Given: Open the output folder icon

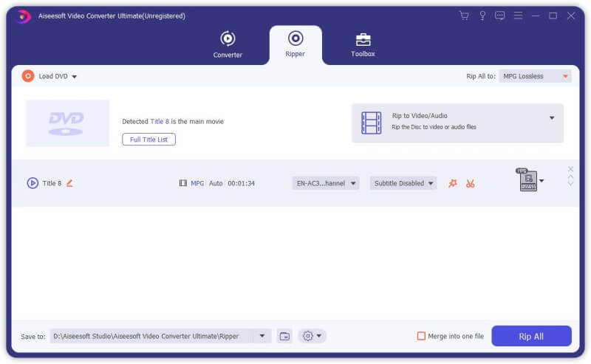Looking at the screenshot, I should click(284, 336).
